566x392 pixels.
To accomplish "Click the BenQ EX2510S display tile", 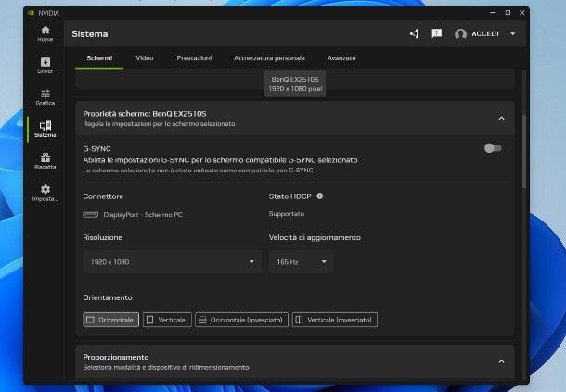I will [295, 83].
